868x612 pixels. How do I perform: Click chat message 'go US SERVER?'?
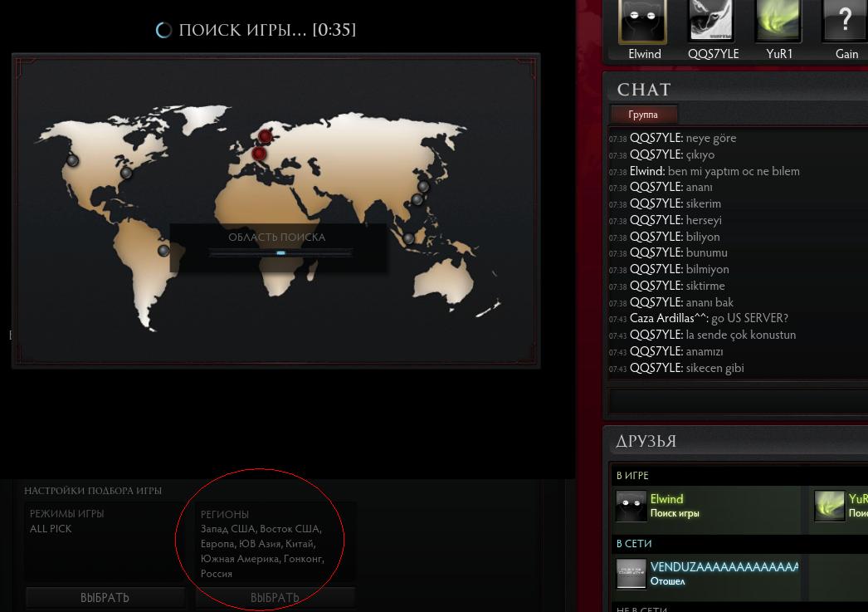(749, 318)
